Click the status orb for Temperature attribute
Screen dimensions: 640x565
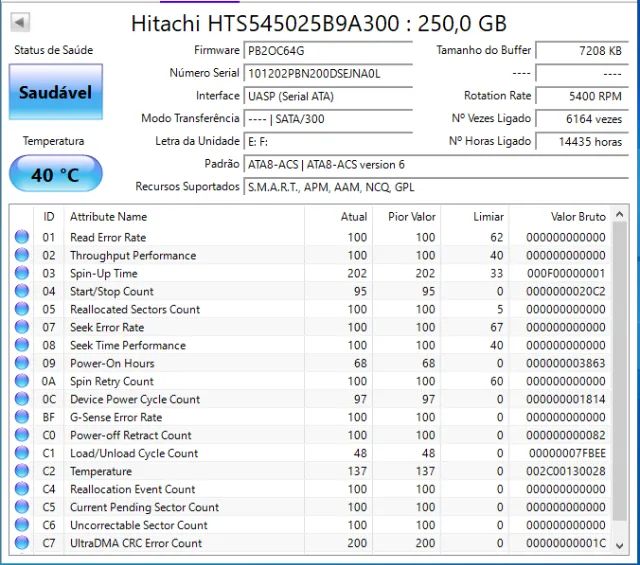tap(22, 470)
